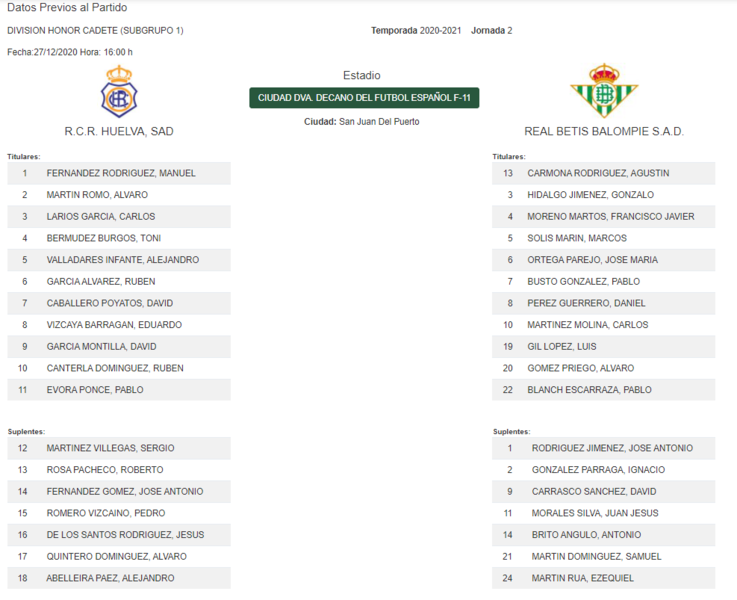737x600 pixels.
Task: Select substitute MARTINEZ VILLEGAS, SERGIO
Action: 119,448
